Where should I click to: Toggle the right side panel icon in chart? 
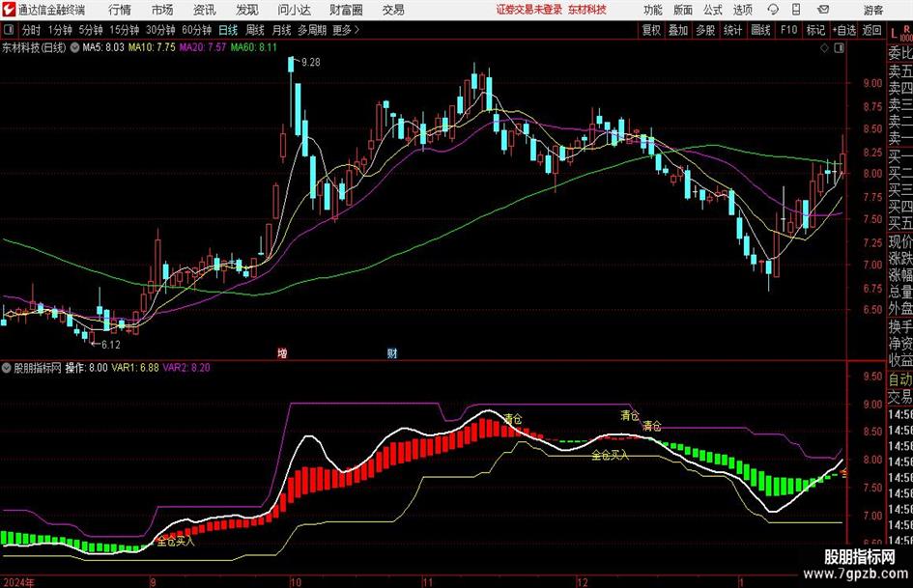(x=839, y=48)
